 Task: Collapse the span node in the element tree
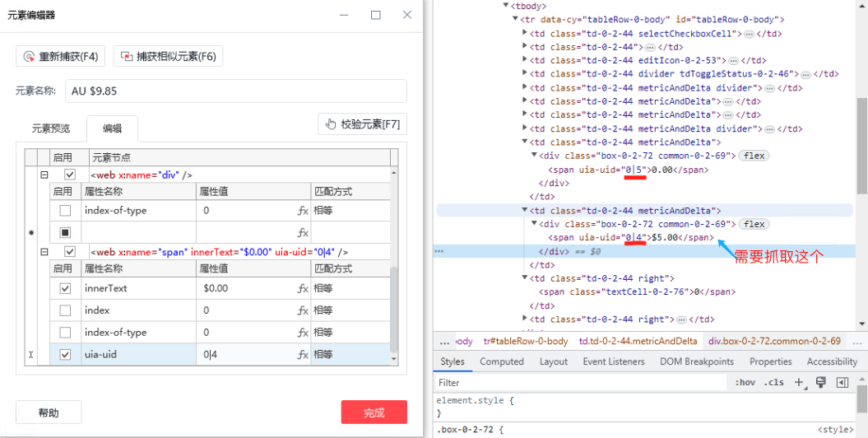44,252
